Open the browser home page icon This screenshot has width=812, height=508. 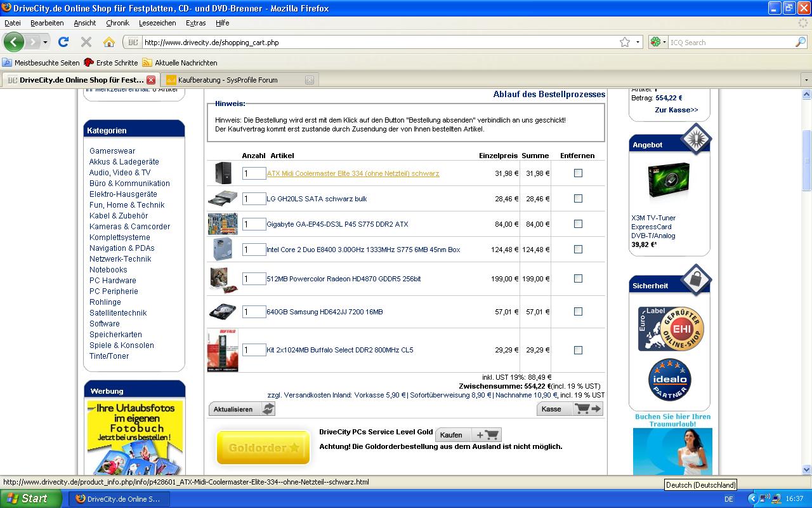pyautogui.click(x=109, y=43)
